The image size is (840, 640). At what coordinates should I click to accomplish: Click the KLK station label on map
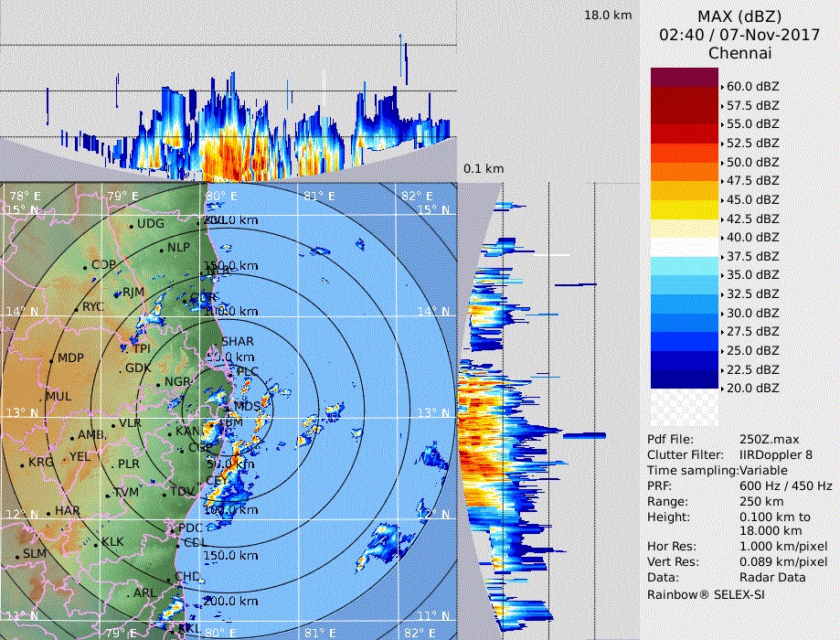[x=112, y=542]
